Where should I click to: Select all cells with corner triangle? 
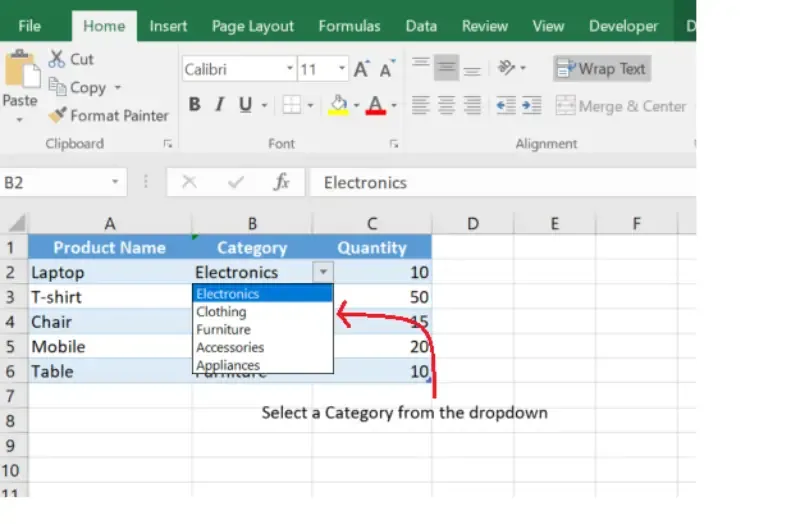point(16,223)
